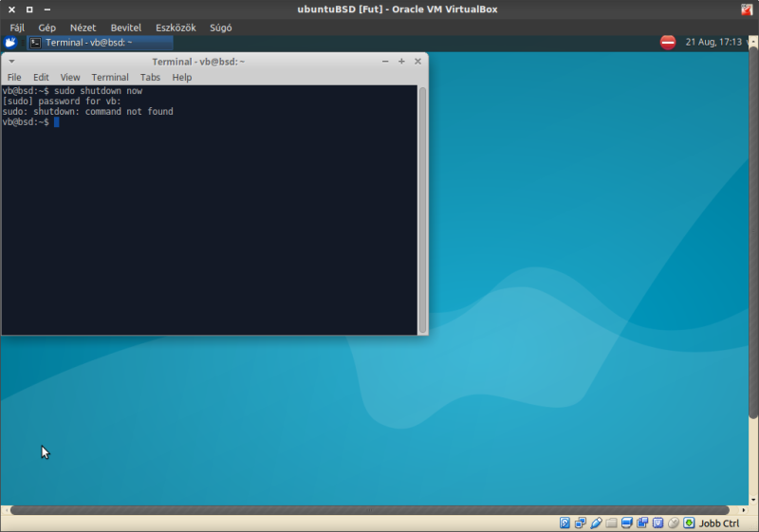Open the Eszközök menu in VirtualBox
The height and width of the screenshot is (532, 759).
tap(176, 28)
